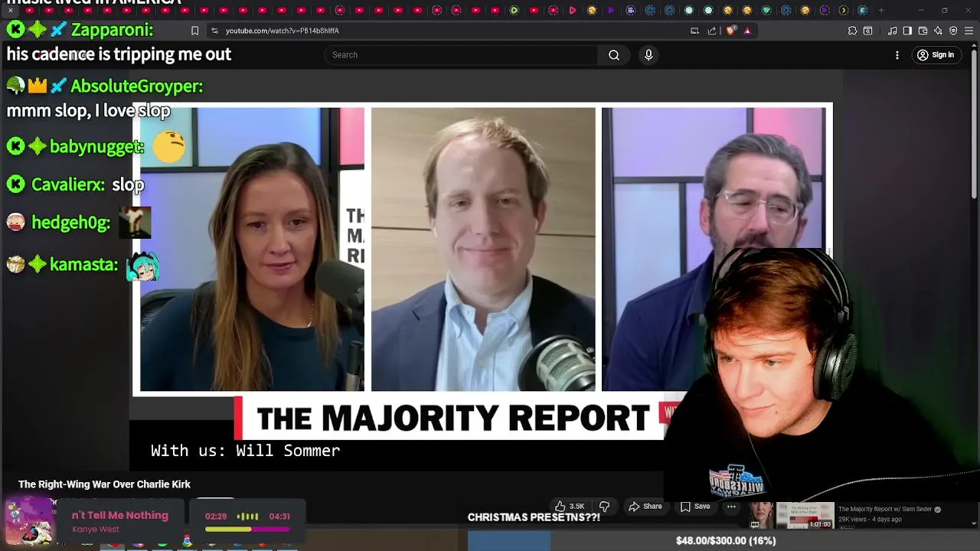Viewport: 980px width, 551px height.
Task: Click chat username hedgeh0g
Action: pos(71,223)
